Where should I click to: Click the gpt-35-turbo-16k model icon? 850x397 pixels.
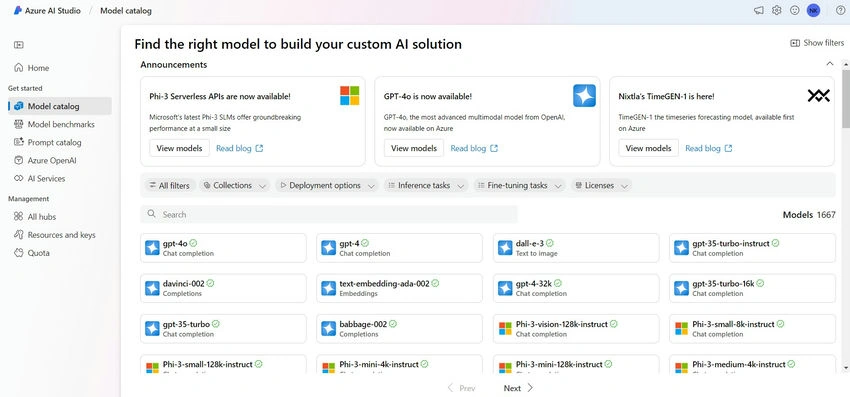pos(681,288)
